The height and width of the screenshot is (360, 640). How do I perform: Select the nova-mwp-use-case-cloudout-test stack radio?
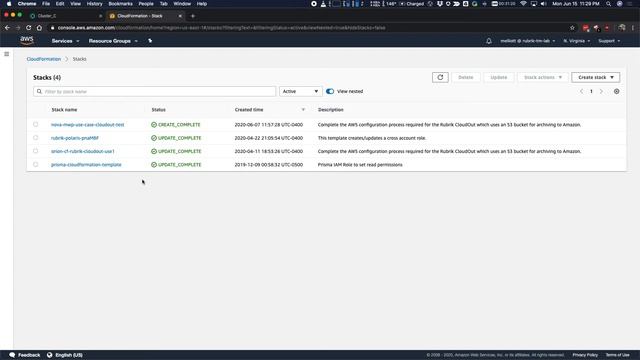point(36,124)
